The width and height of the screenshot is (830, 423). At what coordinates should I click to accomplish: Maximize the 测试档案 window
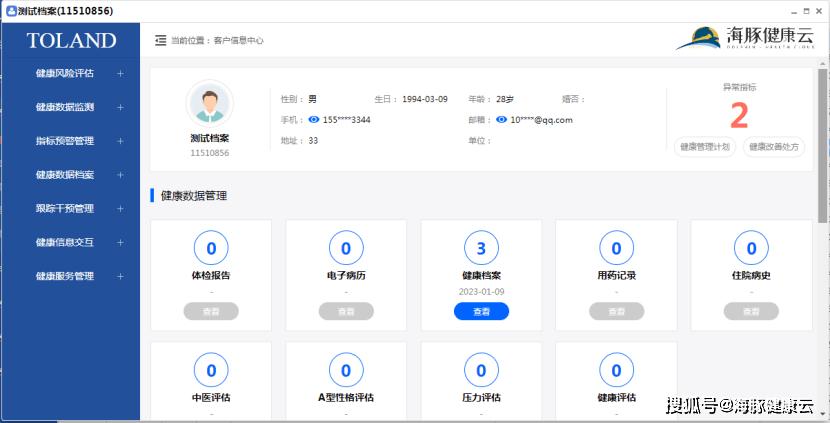(806, 11)
